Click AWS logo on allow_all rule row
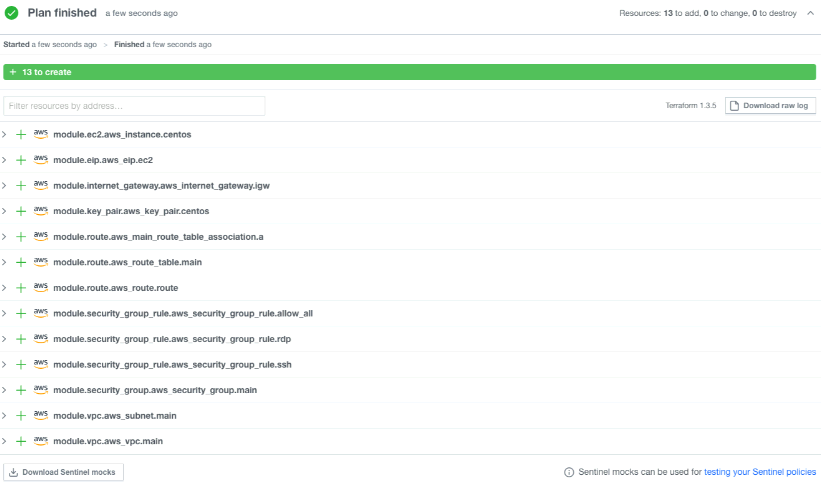 pyautogui.click(x=41, y=314)
